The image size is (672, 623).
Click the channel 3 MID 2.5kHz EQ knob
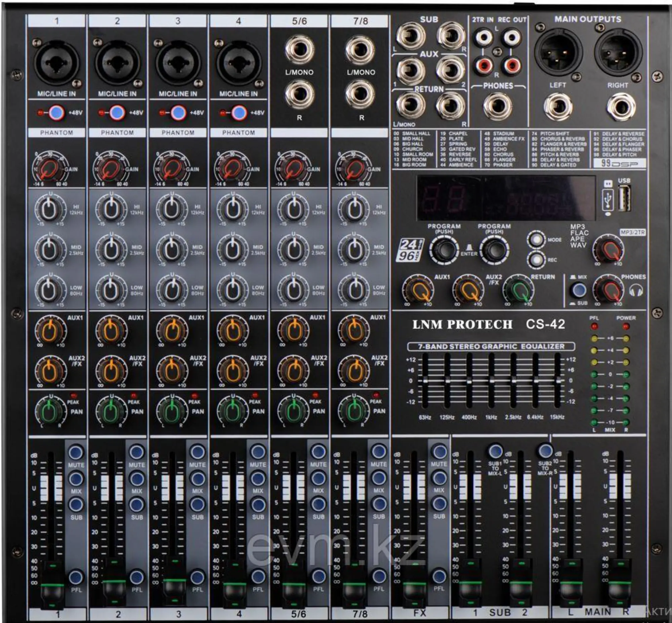click(172, 250)
